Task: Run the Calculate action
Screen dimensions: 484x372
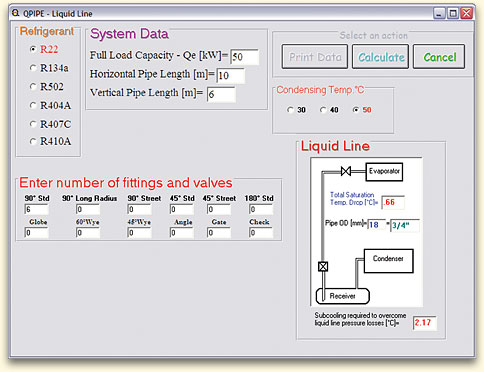Action: (x=380, y=57)
